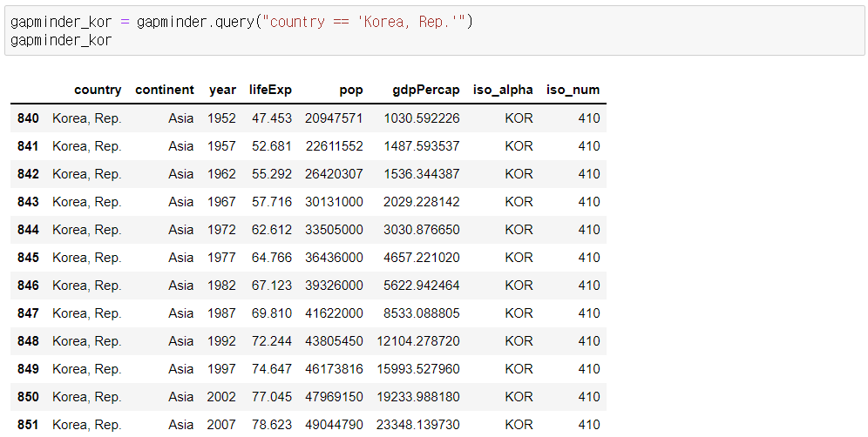868x437 pixels.
Task: Select row index 849
Action: 28,369
